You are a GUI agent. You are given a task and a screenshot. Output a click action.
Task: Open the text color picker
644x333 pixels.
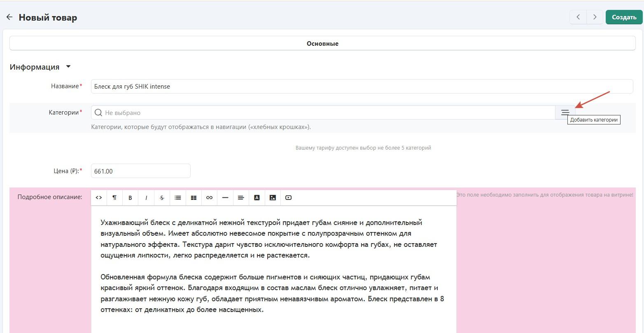tap(257, 198)
